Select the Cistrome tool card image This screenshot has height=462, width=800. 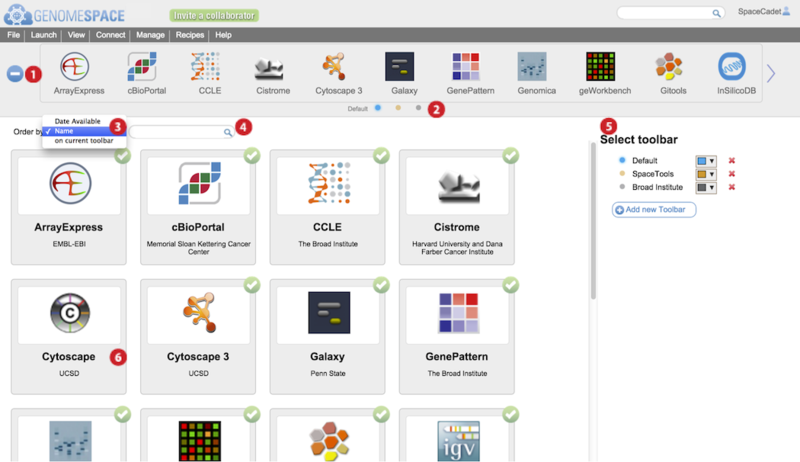458,187
